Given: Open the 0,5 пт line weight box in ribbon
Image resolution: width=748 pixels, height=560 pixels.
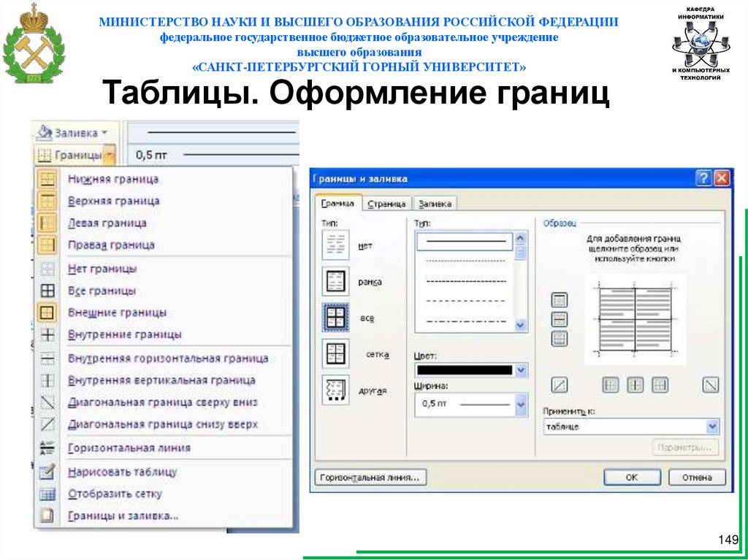Looking at the screenshot, I should 215,155.
